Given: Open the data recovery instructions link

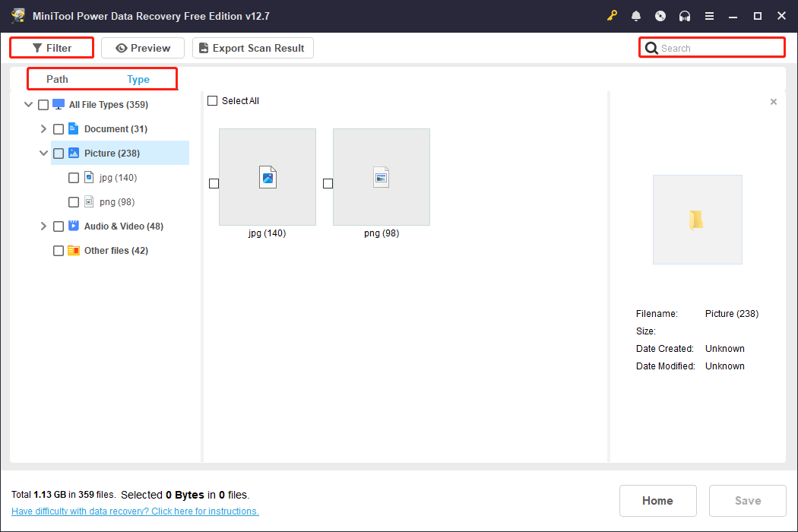Looking at the screenshot, I should click(x=135, y=511).
